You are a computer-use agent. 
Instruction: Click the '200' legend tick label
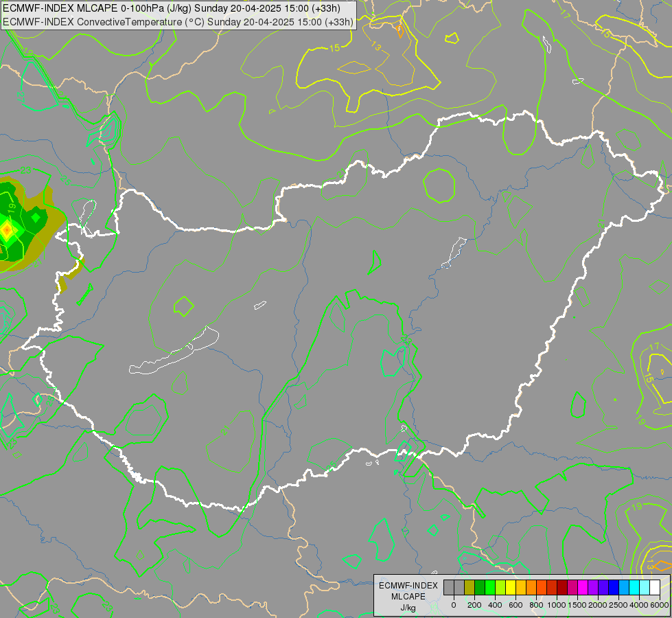pyautogui.click(x=474, y=605)
